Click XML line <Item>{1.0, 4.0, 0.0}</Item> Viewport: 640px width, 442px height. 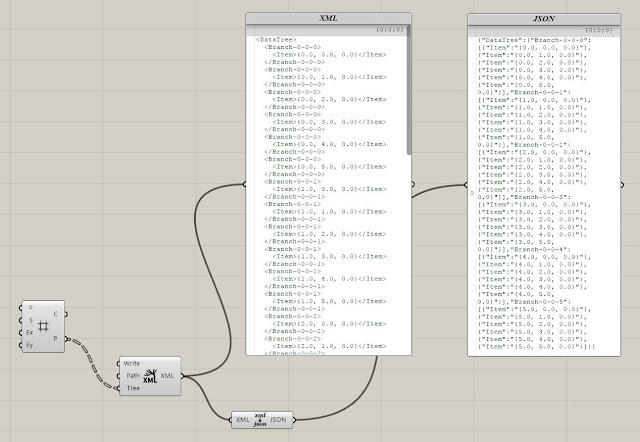pos(329,279)
